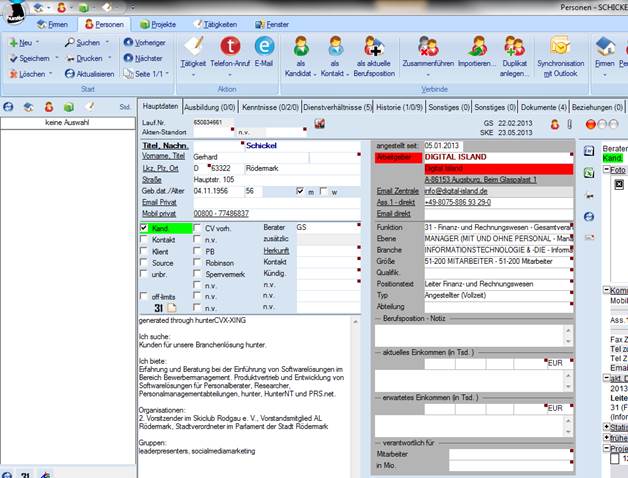
Task: Uncheck the Kand. checkbox
Action: point(144,229)
